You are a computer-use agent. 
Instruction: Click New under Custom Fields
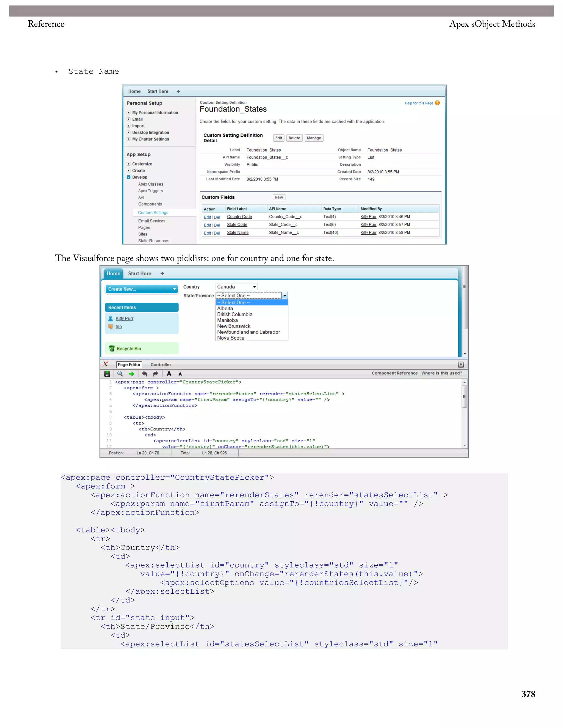coord(279,197)
